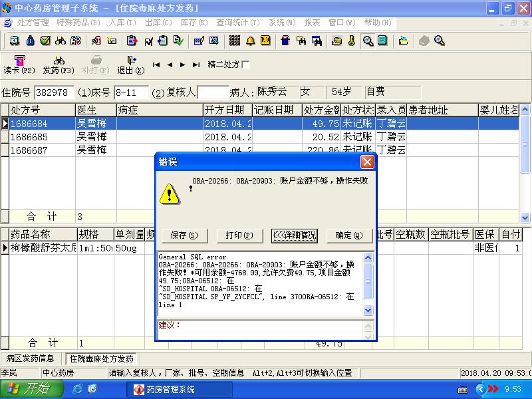This screenshot has width=532, height=399.
Task: Click the binoculars toolbar icon in the top toolbar
Action: point(61,41)
